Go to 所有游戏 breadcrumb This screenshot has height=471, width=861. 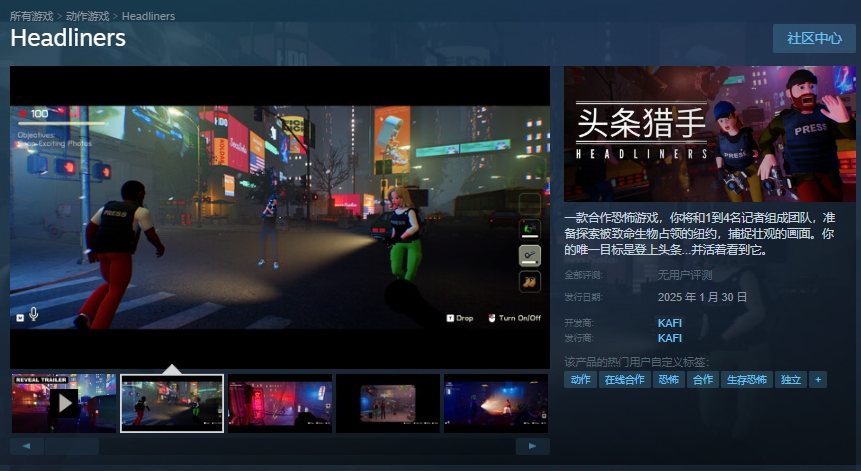pos(33,17)
